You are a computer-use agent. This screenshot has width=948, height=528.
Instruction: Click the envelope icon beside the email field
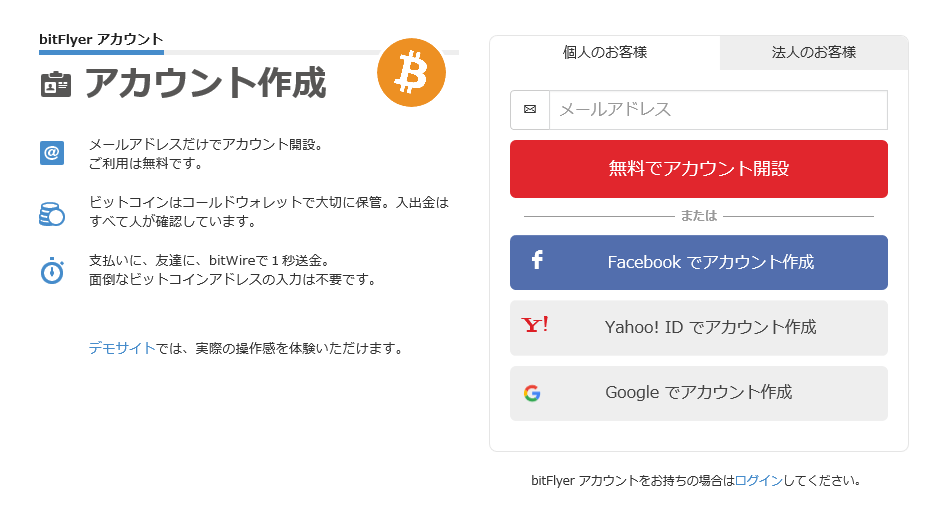(530, 110)
